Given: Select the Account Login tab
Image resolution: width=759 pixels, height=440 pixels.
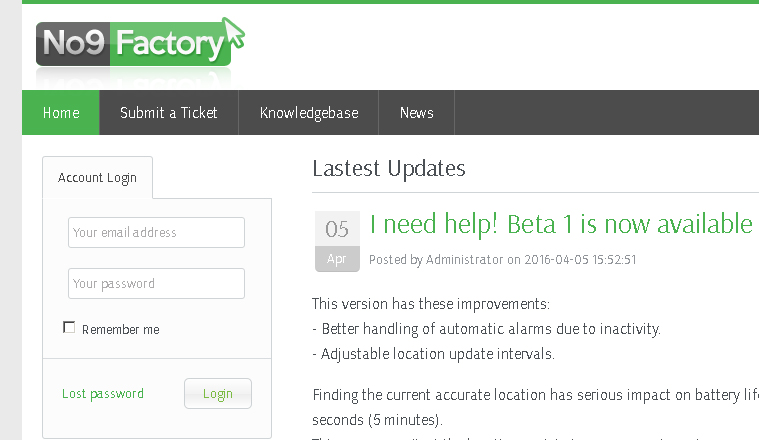Looking at the screenshot, I should (x=97, y=178).
